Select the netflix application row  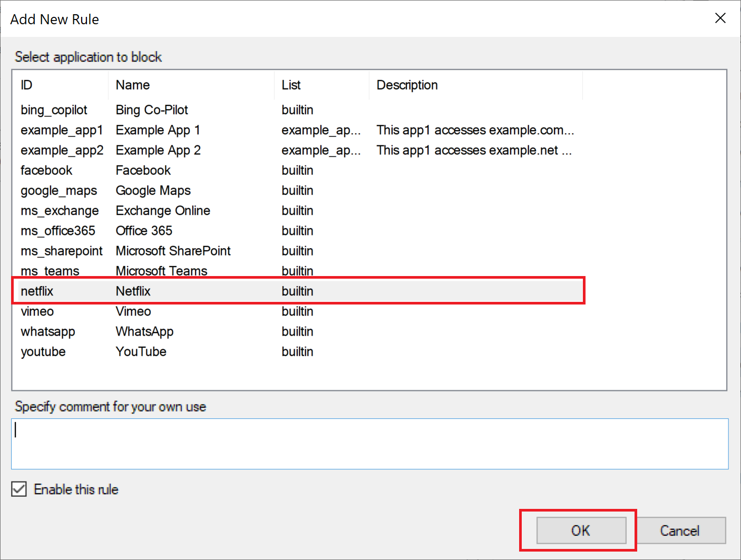(300, 291)
